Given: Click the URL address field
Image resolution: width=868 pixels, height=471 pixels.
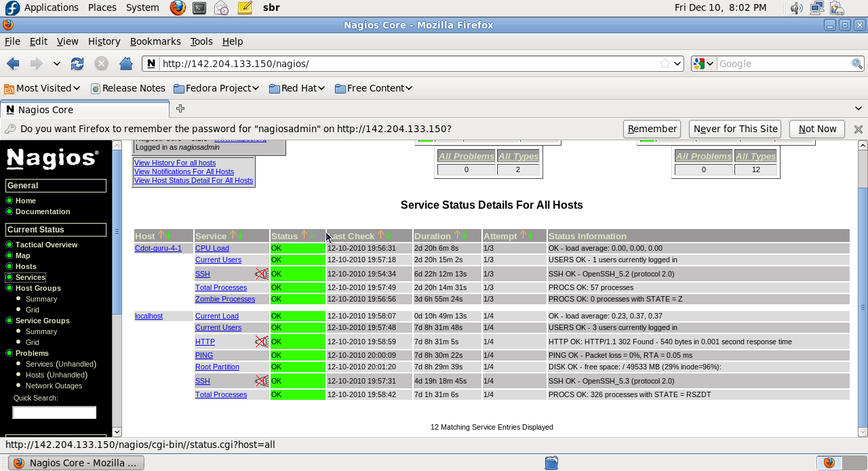Looking at the screenshot, I should [409, 64].
